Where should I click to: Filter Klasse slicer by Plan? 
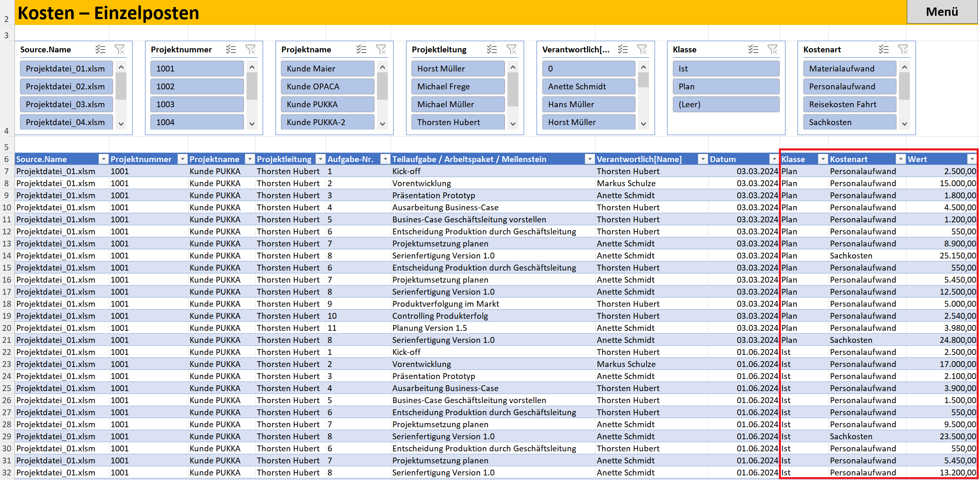pyautogui.click(x=726, y=86)
